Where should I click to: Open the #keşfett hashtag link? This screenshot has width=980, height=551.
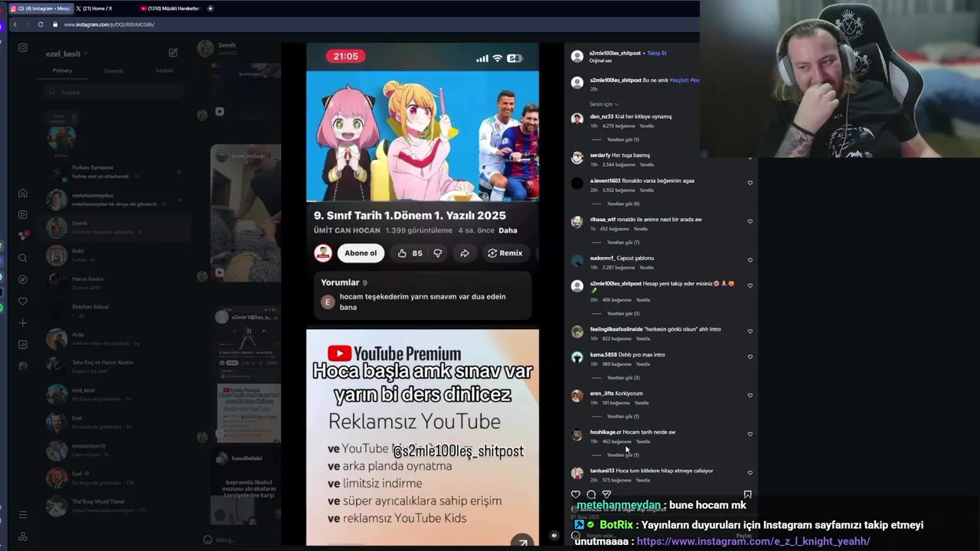click(x=679, y=80)
